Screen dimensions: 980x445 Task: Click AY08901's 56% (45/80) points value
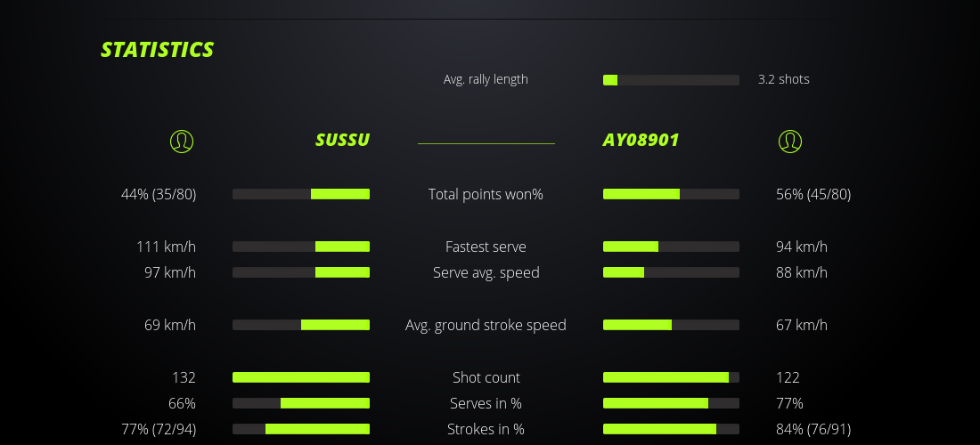(x=813, y=194)
